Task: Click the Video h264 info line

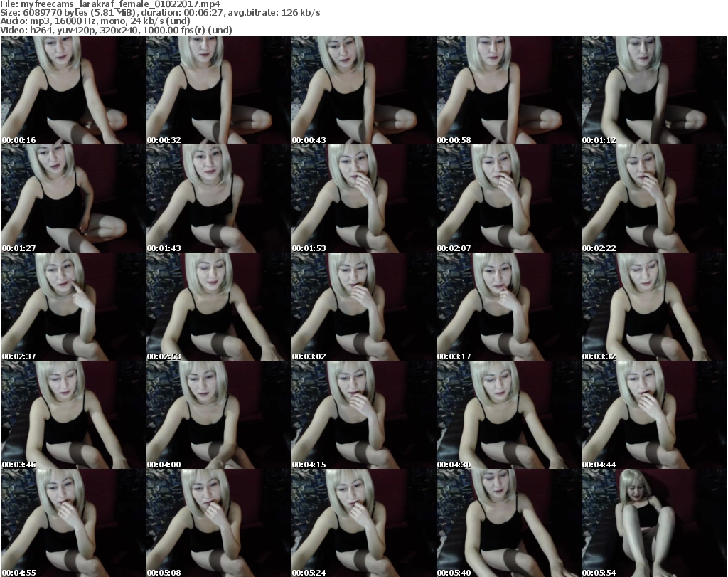Action: (116, 30)
